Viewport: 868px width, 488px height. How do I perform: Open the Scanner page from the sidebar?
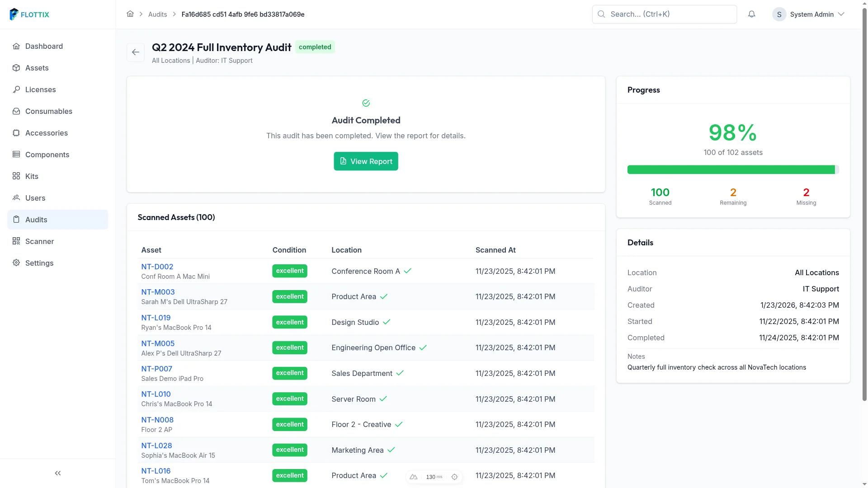[57, 241]
